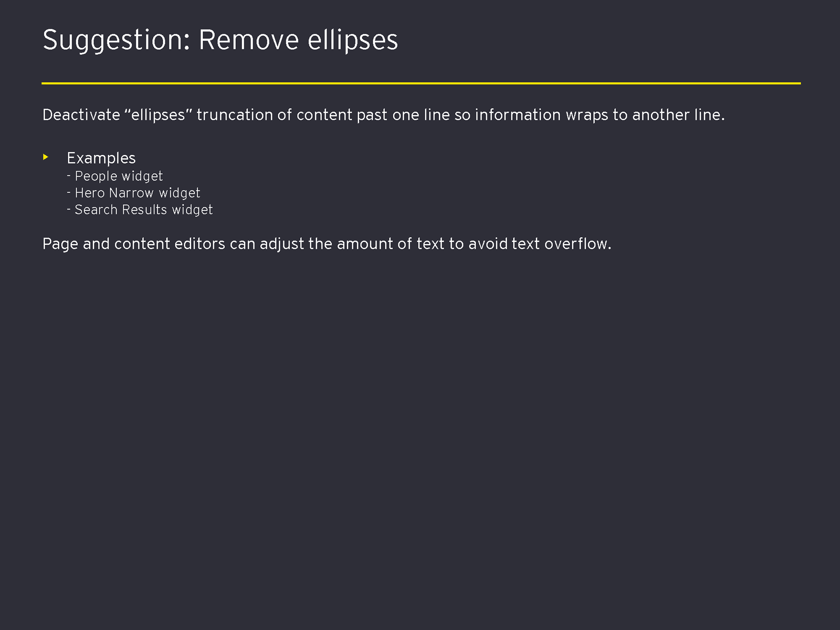Click the sentence starting 'Page and content editors'

click(x=327, y=244)
